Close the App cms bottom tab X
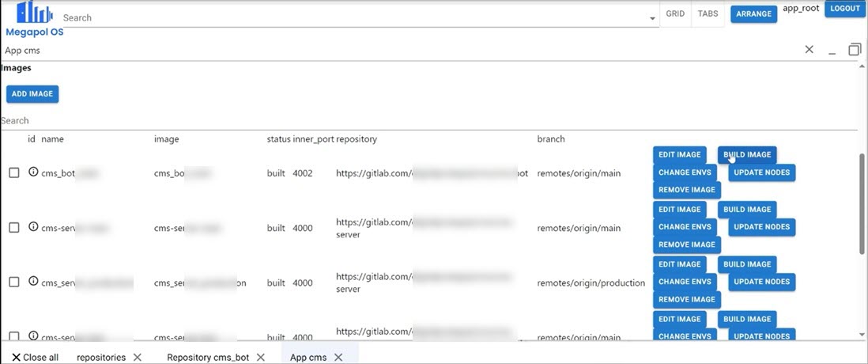The image size is (868, 364). click(x=338, y=358)
